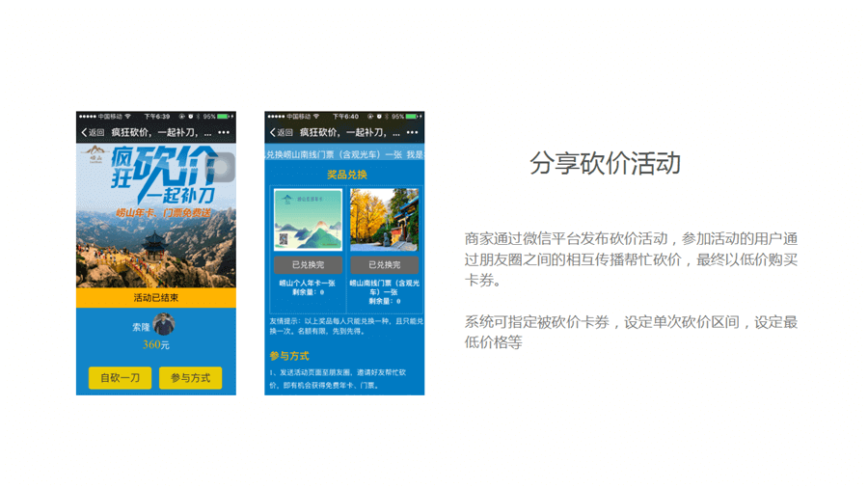Image resolution: width=868 pixels, height=488 pixels.
Task: Click the scrolling ticket notice text strip
Action: tap(344, 154)
